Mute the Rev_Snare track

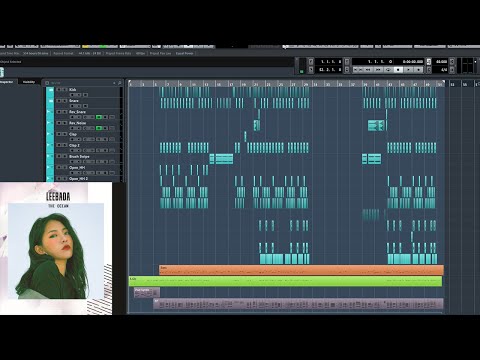(x=59, y=112)
